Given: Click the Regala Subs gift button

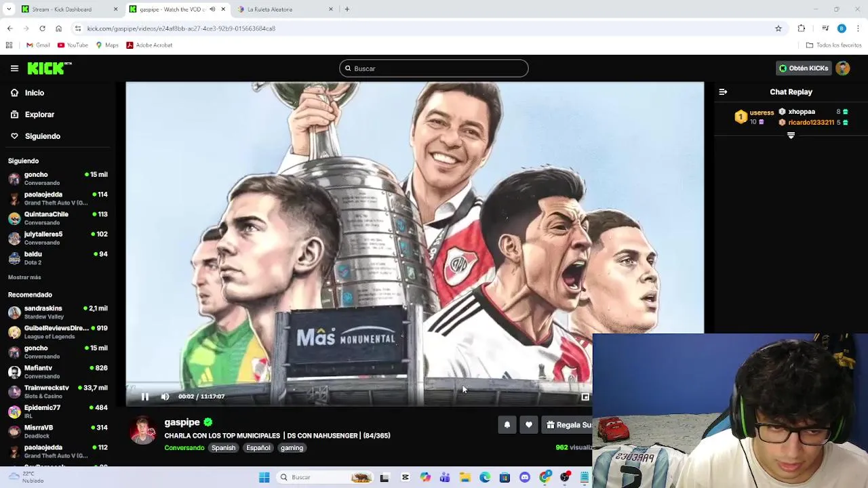Looking at the screenshot, I should [x=568, y=425].
